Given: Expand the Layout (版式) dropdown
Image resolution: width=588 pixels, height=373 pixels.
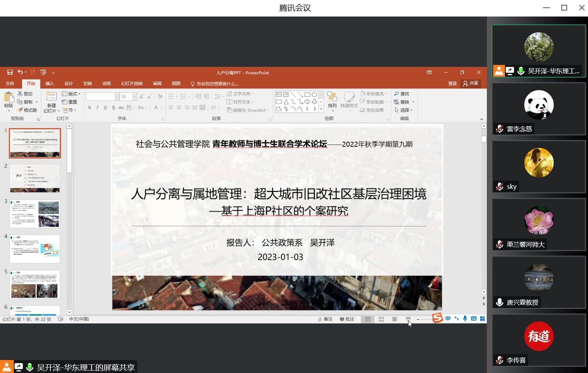Looking at the screenshot, I should 71,94.
